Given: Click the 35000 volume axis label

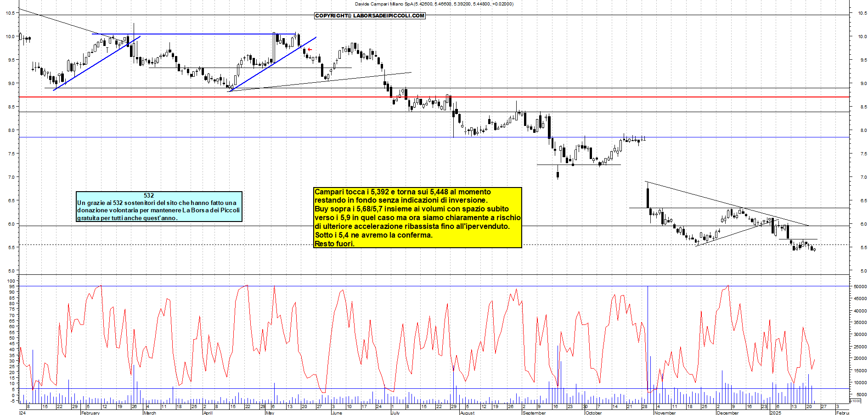Looking at the screenshot, I should [x=860, y=323].
